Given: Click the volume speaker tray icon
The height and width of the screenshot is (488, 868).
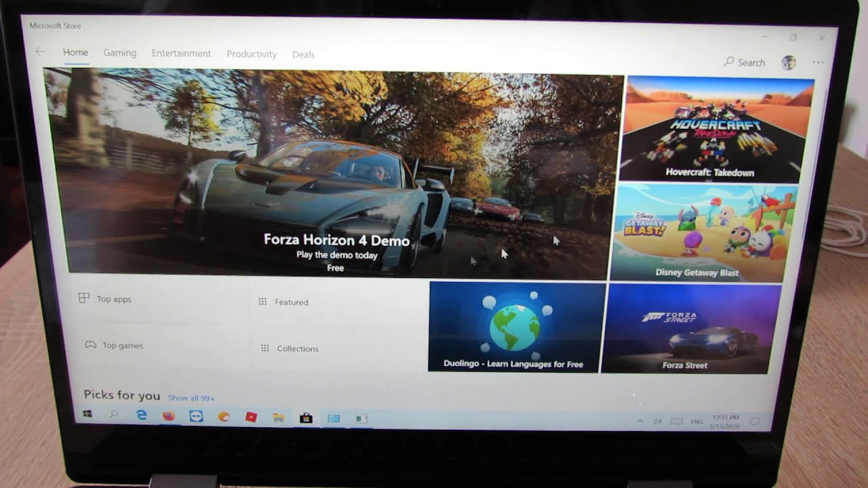Looking at the screenshot, I should [657, 422].
